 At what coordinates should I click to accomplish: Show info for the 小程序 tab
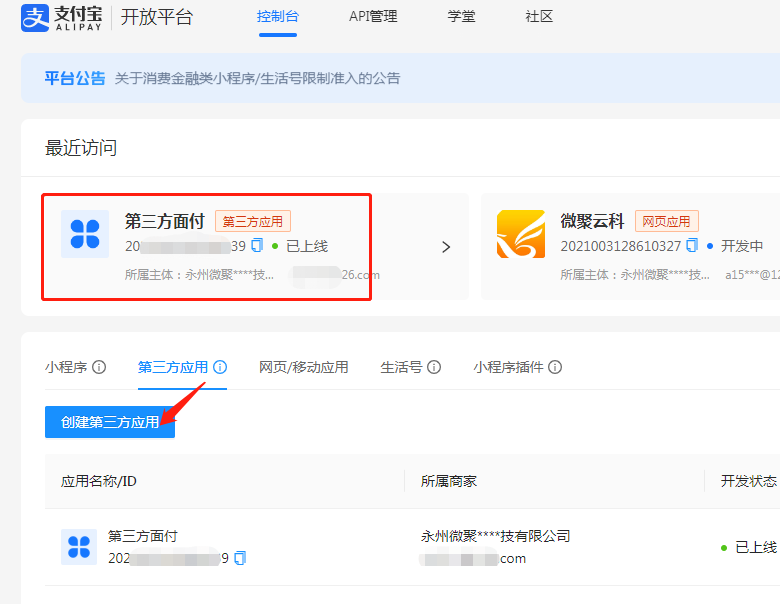coord(99,367)
